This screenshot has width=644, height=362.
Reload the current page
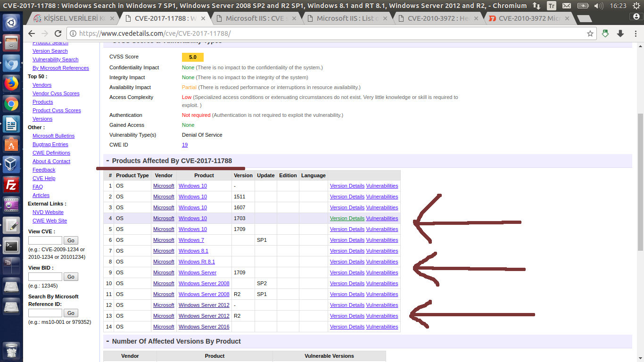click(x=58, y=34)
